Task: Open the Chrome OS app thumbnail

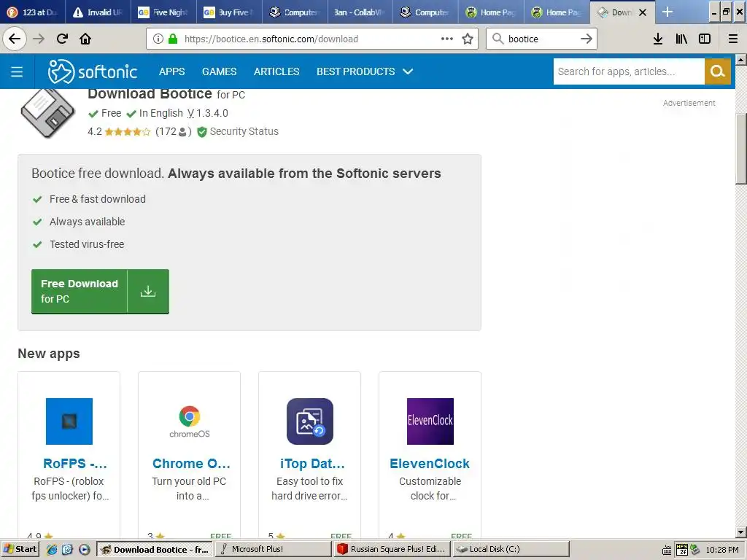Action: click(190, 421)
